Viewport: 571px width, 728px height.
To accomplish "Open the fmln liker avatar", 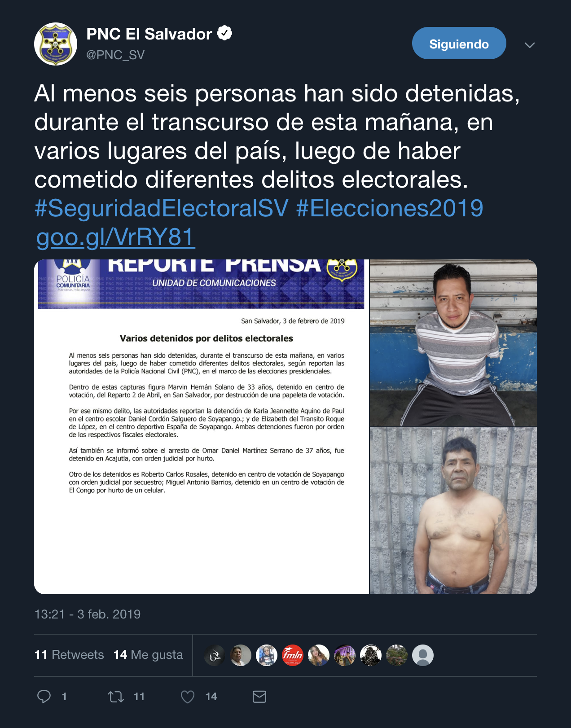I will point(293,655).
